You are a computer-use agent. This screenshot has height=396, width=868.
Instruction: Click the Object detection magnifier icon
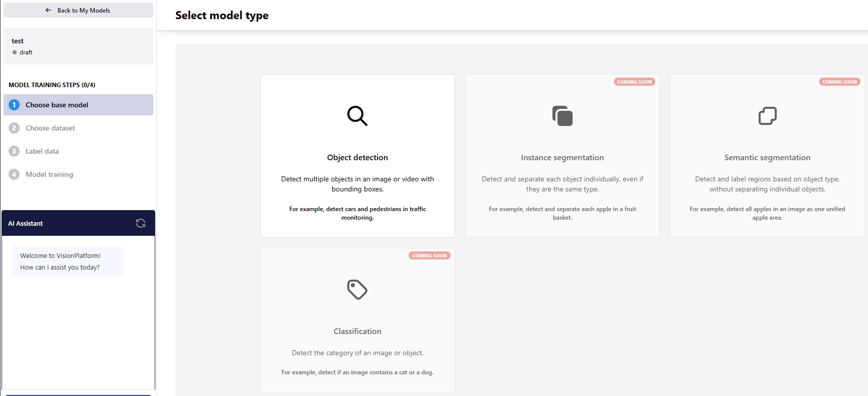pos(357,116)
